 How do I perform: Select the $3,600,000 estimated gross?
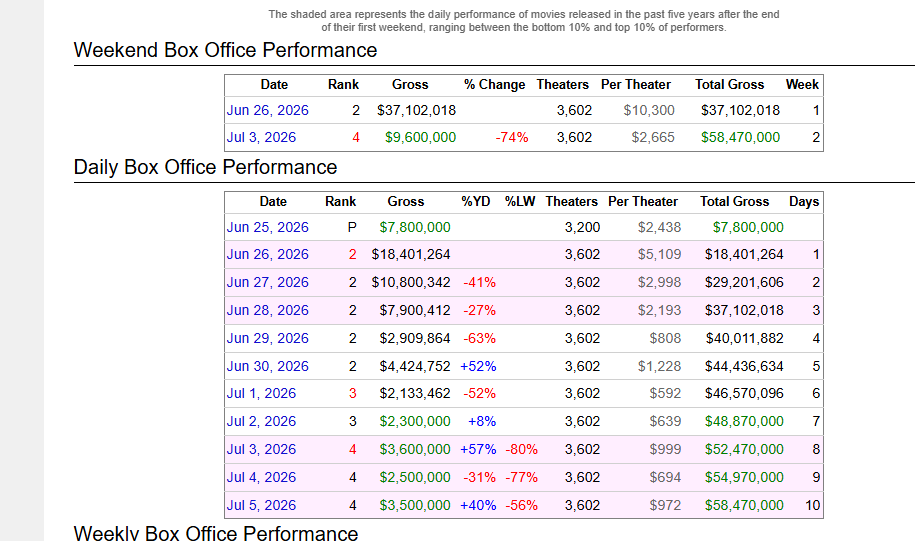pyautogui.click(x=415, y=449)
